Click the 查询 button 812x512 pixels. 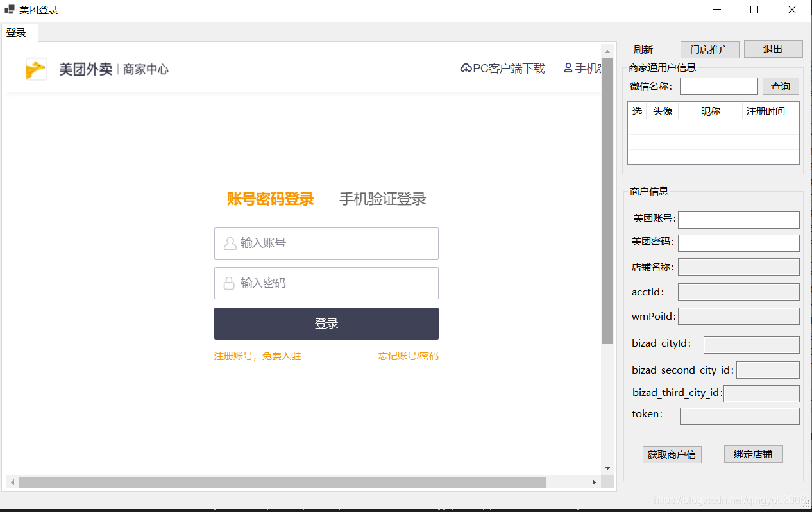click(781, 86)
